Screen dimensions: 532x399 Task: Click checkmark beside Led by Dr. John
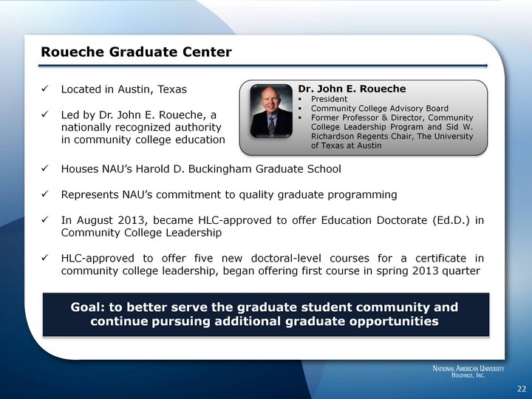(44, 115)
